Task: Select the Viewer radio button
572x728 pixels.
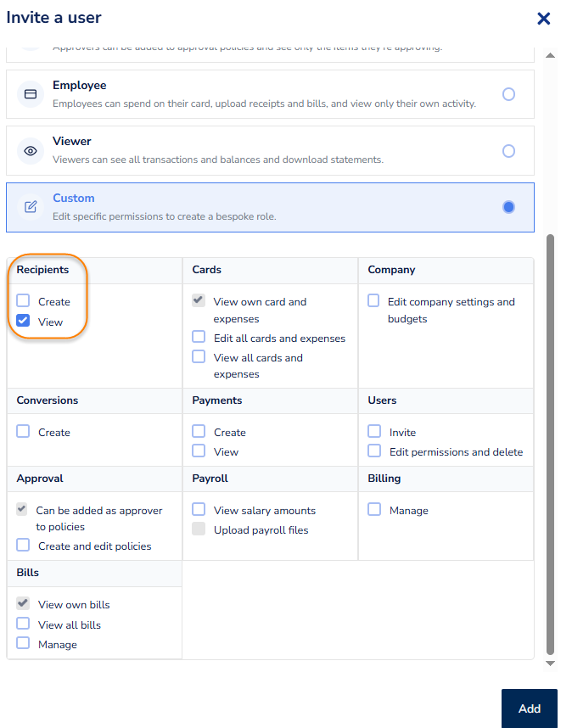Action: (508, 151)
